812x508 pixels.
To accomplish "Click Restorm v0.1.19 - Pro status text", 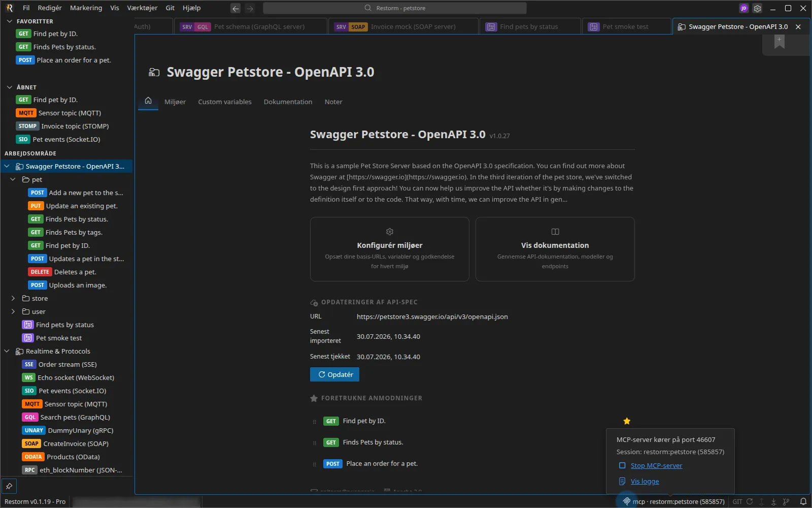I will [35, 501].
